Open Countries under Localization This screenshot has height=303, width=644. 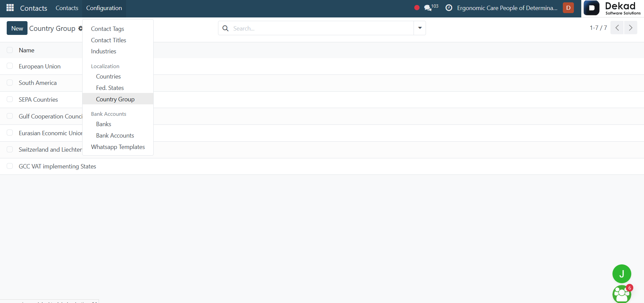pos(108,77)
